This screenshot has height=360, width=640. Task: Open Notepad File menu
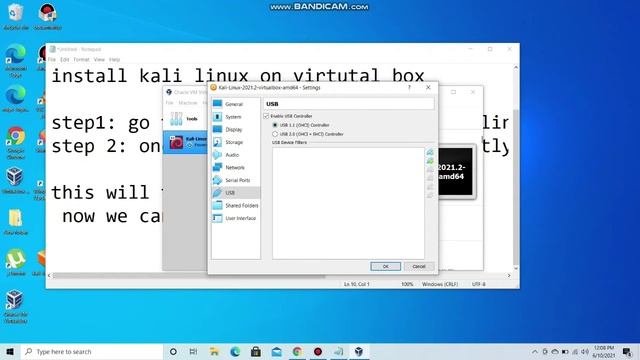point(52,60)
